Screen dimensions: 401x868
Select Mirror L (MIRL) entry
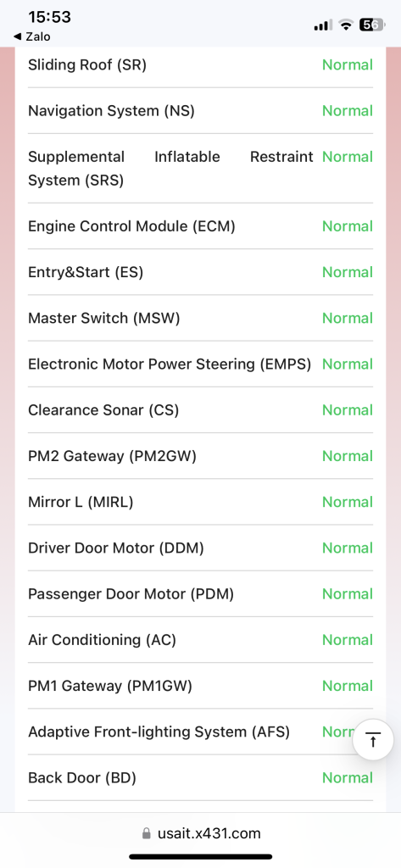click(x=200, y=502)
